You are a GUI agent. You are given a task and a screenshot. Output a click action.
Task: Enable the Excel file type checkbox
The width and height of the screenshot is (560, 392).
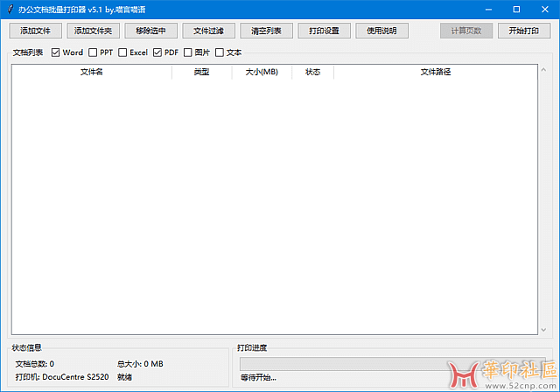coord(122,52)
